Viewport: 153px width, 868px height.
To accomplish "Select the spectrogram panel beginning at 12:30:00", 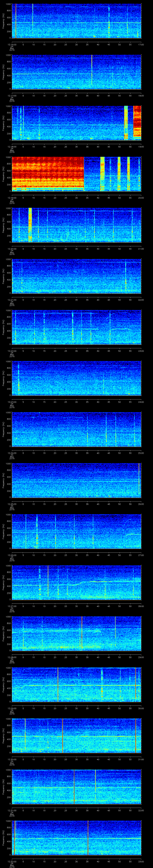I will pyautogui.click(x=77, y=736).
